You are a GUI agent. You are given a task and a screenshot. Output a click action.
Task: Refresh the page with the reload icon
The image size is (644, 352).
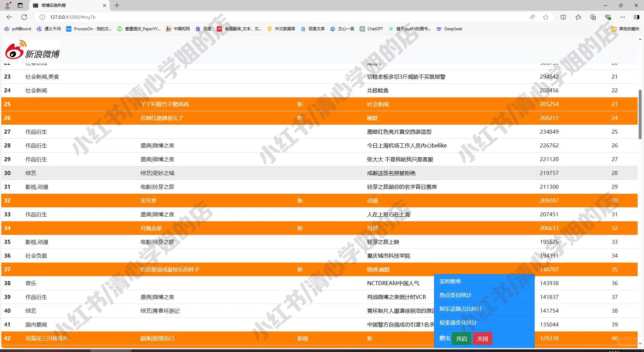[x=24, y=17]
